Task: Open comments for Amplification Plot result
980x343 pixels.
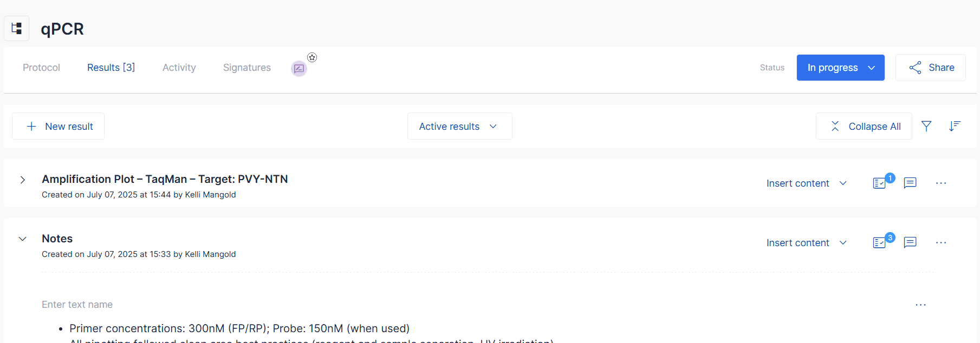Action: coord(910,183)
